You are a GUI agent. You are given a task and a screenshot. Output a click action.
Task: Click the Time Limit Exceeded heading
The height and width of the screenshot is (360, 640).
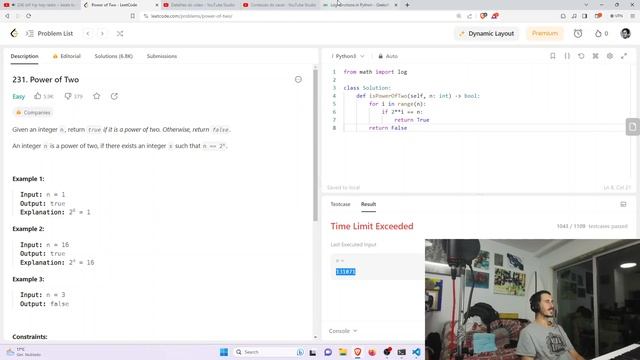(372, 226)
